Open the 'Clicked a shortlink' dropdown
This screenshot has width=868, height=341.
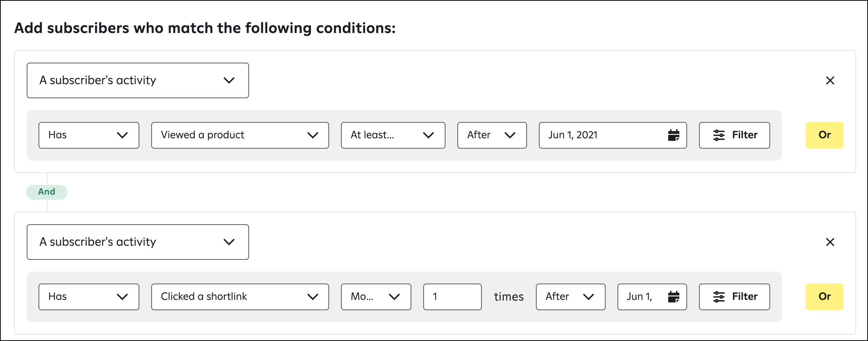point(240,297)
